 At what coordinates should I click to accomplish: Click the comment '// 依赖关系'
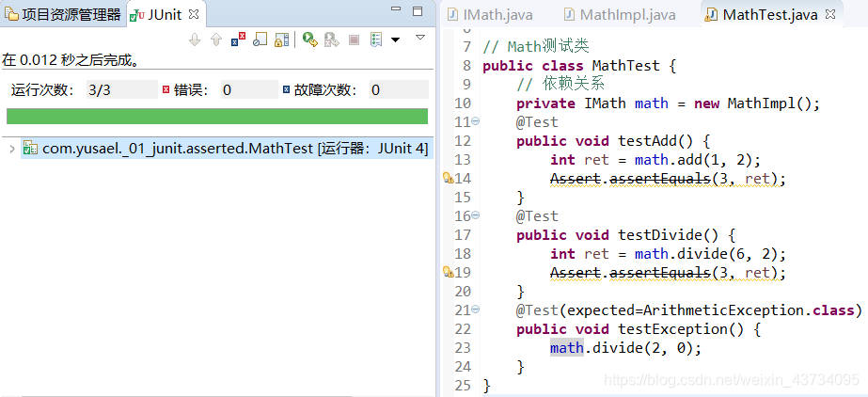pos(560,84)
